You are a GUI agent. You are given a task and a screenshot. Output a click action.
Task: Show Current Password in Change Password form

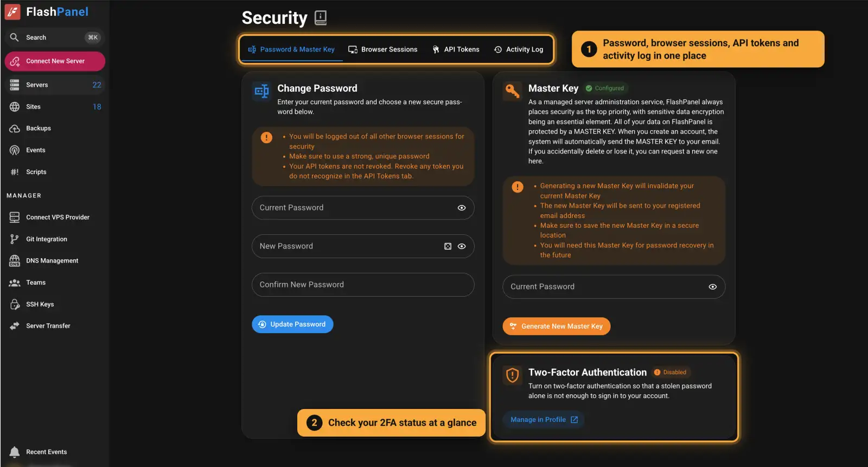(x=462, y=208)
